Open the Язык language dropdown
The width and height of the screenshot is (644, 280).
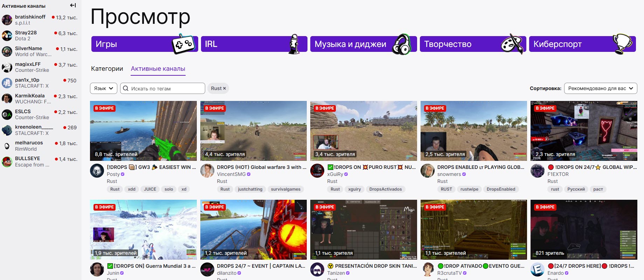[104, 88]
